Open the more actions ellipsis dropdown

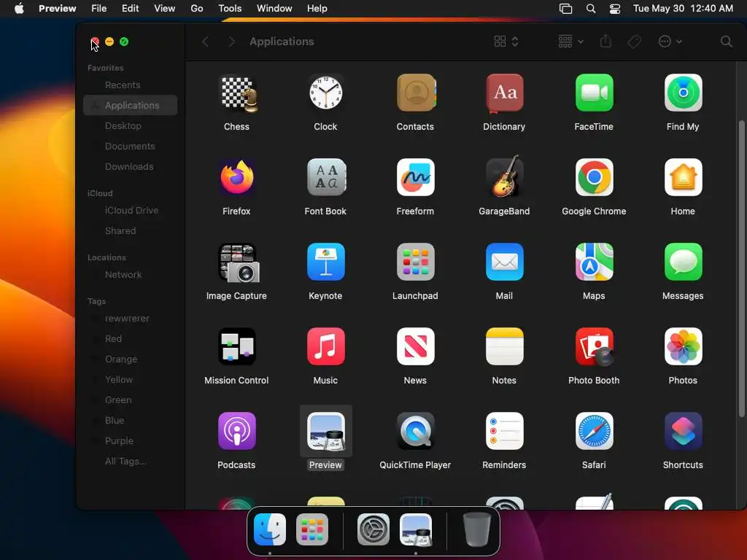670,42
